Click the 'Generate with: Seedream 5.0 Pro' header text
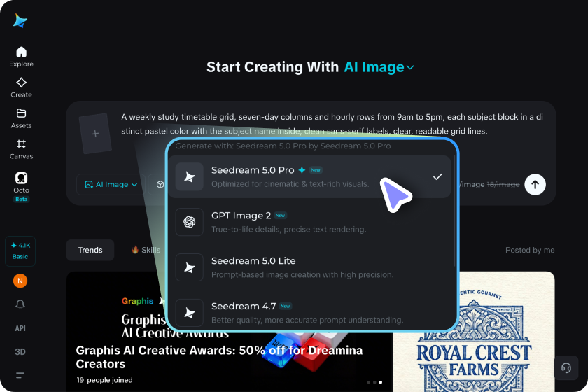 point(283,146)
